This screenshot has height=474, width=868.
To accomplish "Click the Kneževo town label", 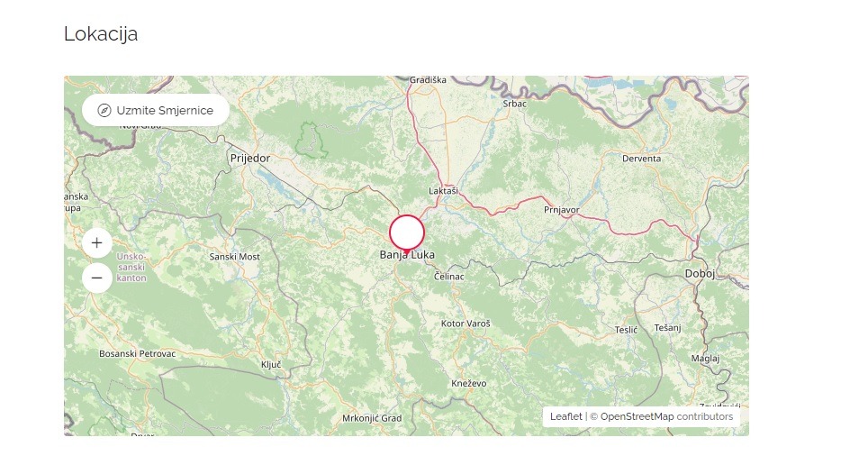I will [469, 383].
